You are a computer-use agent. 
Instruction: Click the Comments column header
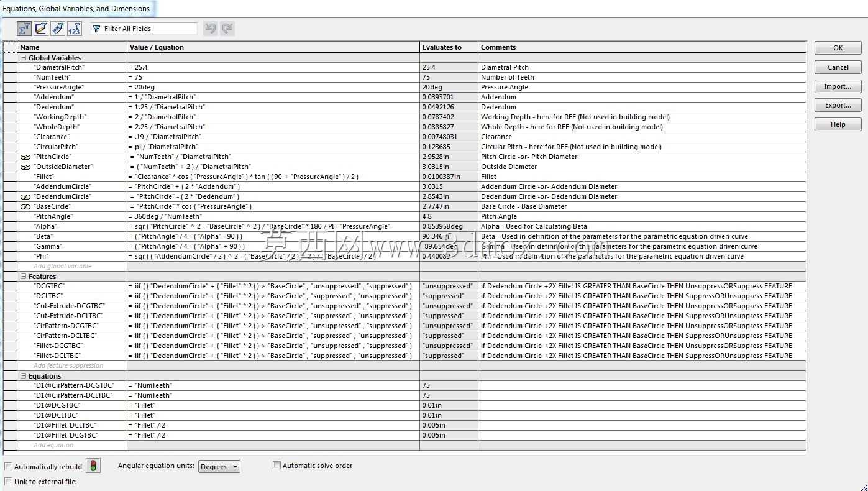[642, 47]
